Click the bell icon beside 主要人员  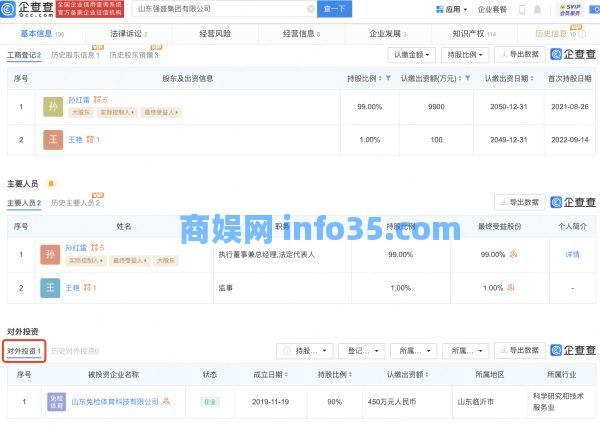pyautogui.click(x=51, y=183)
